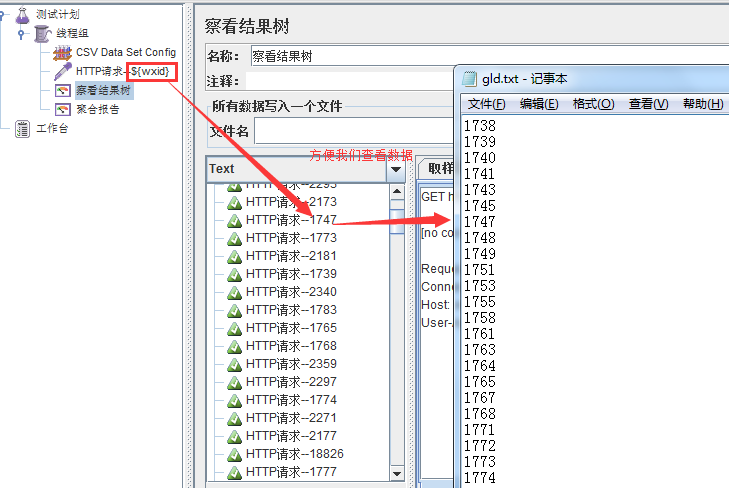Viewport: 729px width, 488px height.
Task: Click success icon of HTTP请求--1765
Action: click(234, 329)
